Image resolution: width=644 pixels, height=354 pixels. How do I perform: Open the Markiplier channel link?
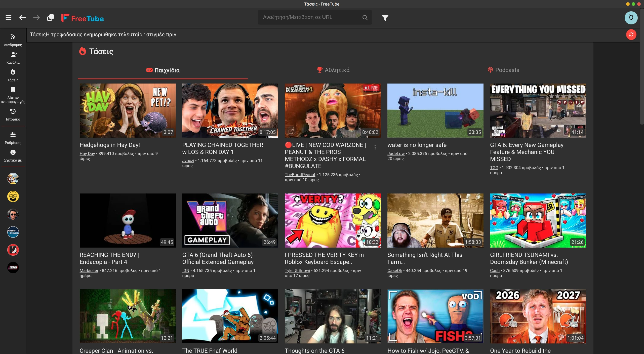[89, 270]
